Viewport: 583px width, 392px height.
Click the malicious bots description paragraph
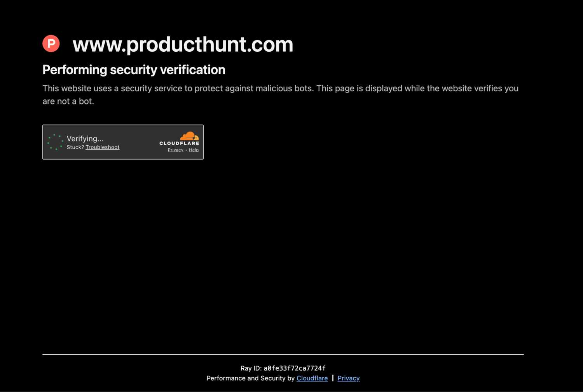pos(280,95)
